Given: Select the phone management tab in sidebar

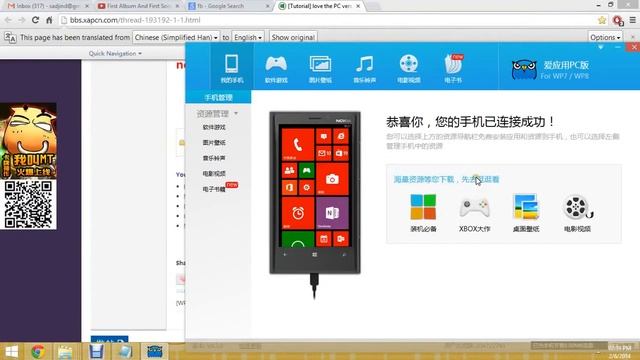Looking at the screenshot, I should (218, 98).
